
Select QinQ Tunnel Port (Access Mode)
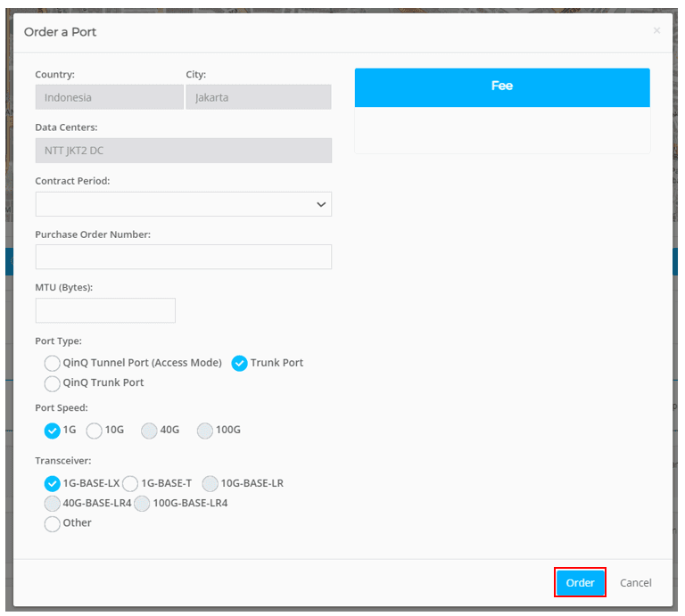[53, 363]
